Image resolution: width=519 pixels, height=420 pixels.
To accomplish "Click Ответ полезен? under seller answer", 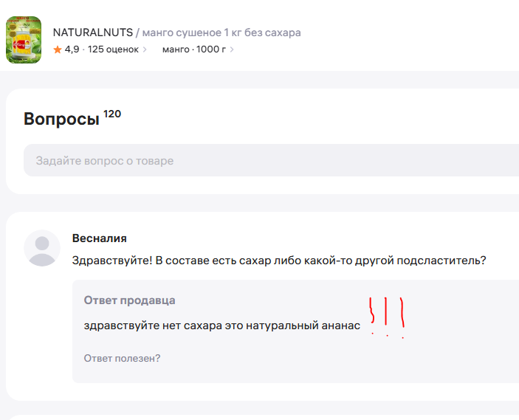I will [x=122, y=358].
